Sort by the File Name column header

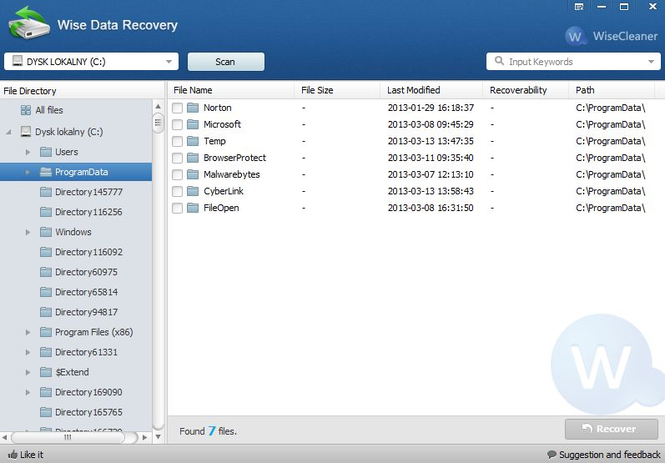[231, 90]
